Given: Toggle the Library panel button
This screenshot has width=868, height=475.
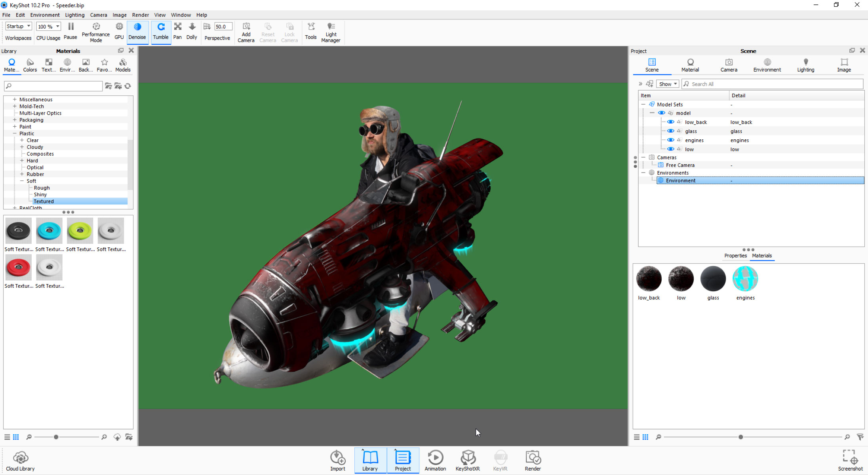Looking at the screenshot, I should coord(370,460).
